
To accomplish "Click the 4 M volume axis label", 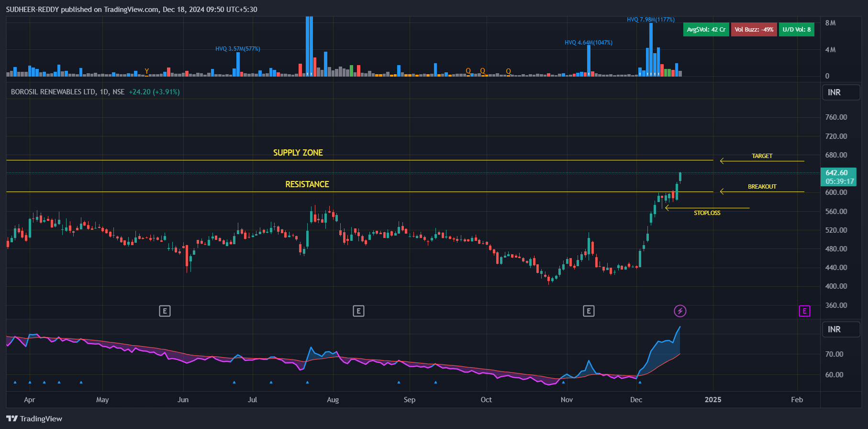I will pyautogui.click(x=830, y=50).
